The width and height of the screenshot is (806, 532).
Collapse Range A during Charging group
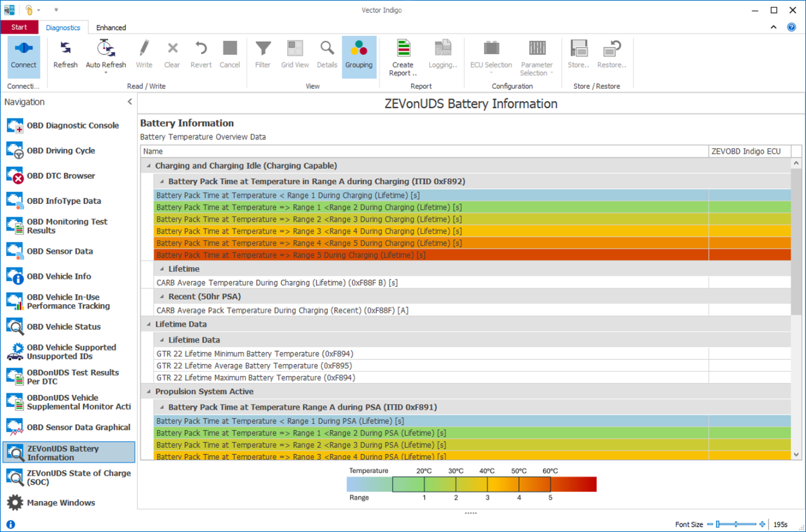point(161,181)
